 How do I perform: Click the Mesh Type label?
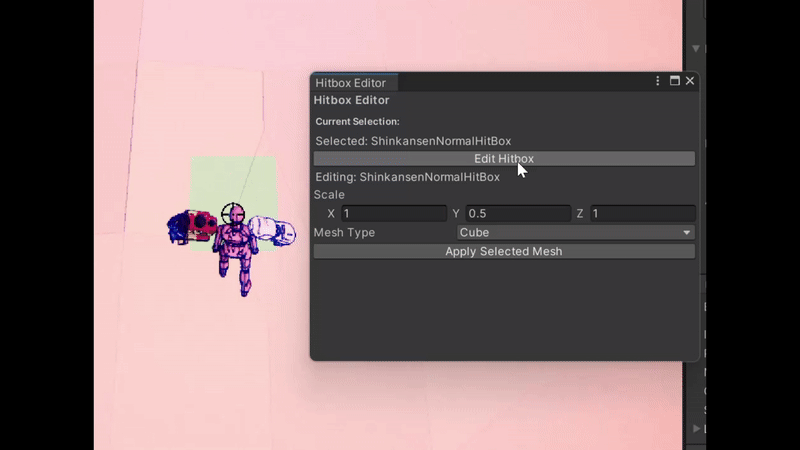point(344,232)
